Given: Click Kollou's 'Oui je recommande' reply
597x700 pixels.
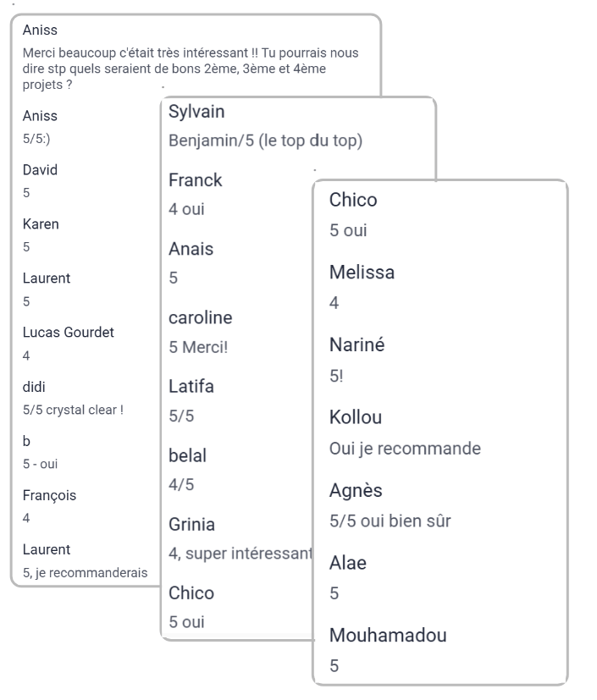Looking at the screenshot, I should 405,449.
